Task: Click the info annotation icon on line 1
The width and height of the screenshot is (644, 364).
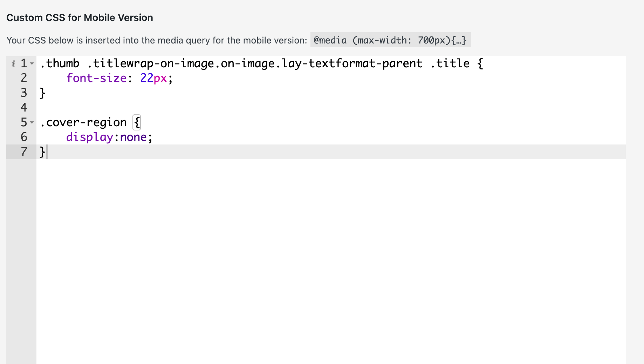Action: click(x=13, y=63)
